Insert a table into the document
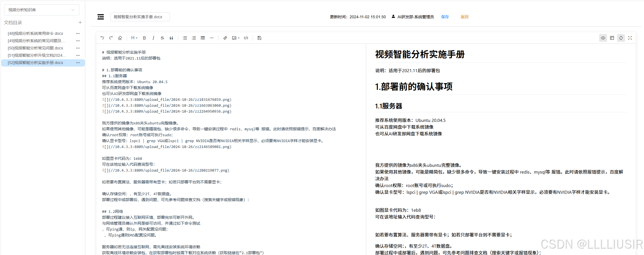The height and width of the screenshot is (255, 644). tap(203, 38)
